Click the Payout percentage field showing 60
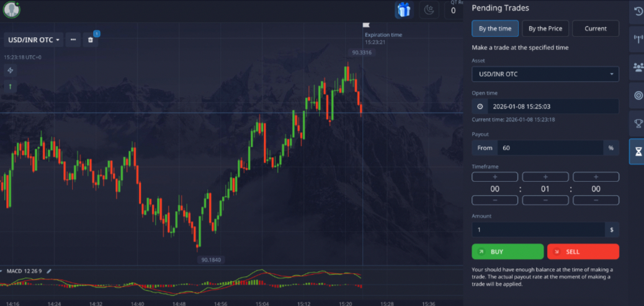The image size is (644, 306). tap(550, 147)
